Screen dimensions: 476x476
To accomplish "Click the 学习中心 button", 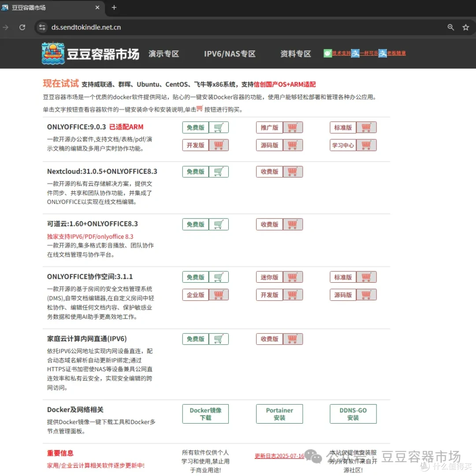I will (x=343, y=145).
